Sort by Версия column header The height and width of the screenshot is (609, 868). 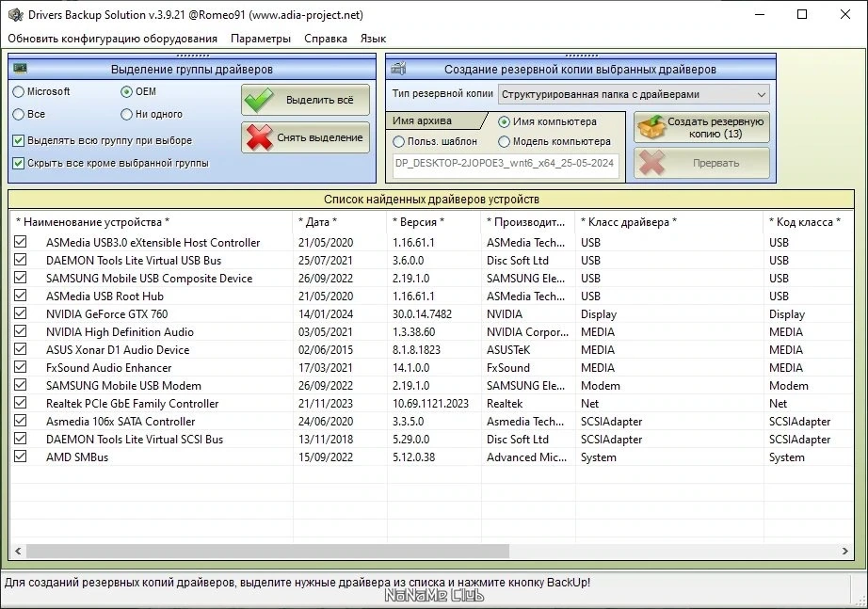click(x=433, y=222)
